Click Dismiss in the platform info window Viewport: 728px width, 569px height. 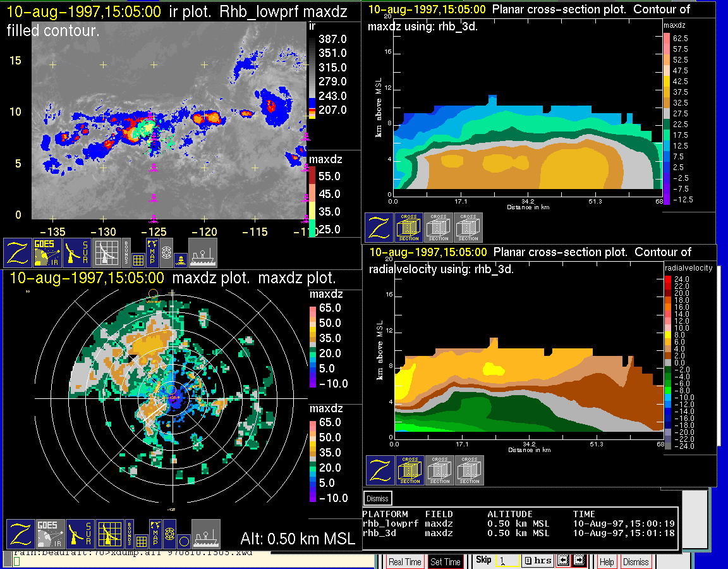(x=377, y=498)
